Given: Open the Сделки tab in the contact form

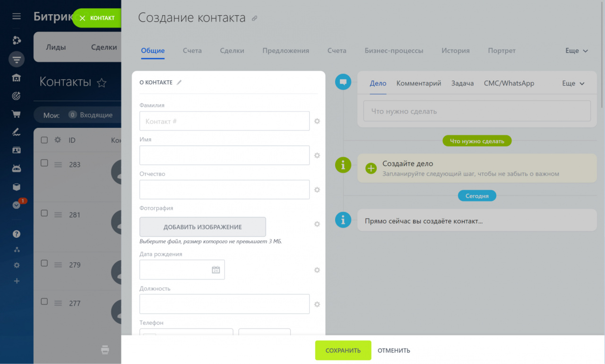Looking at the screenshot, I should 232,51.
